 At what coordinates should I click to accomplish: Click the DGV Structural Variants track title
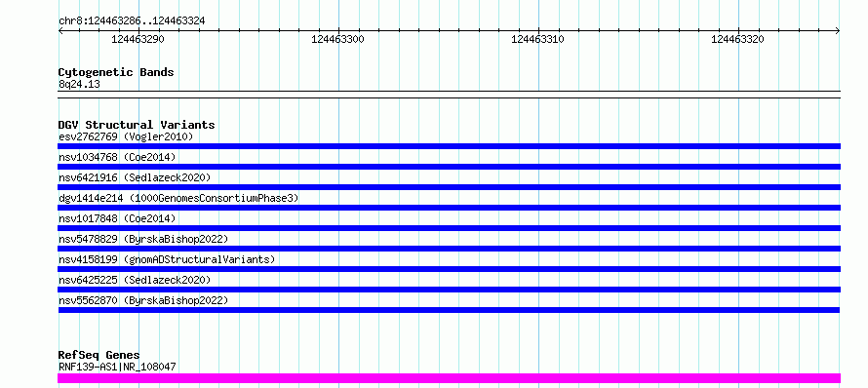[x=137, y=125]
